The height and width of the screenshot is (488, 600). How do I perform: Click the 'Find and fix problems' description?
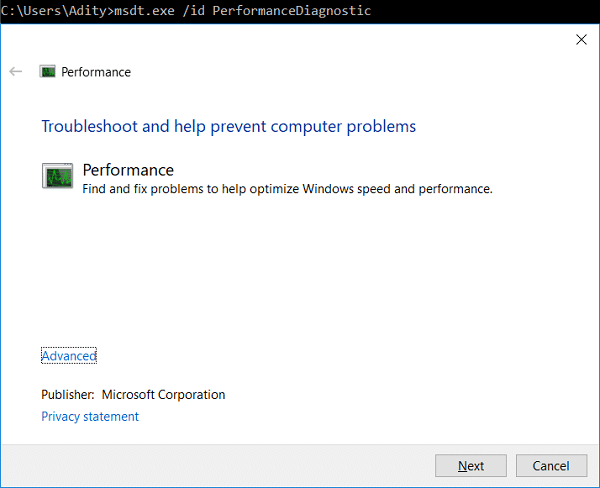[x=287, y=189]
